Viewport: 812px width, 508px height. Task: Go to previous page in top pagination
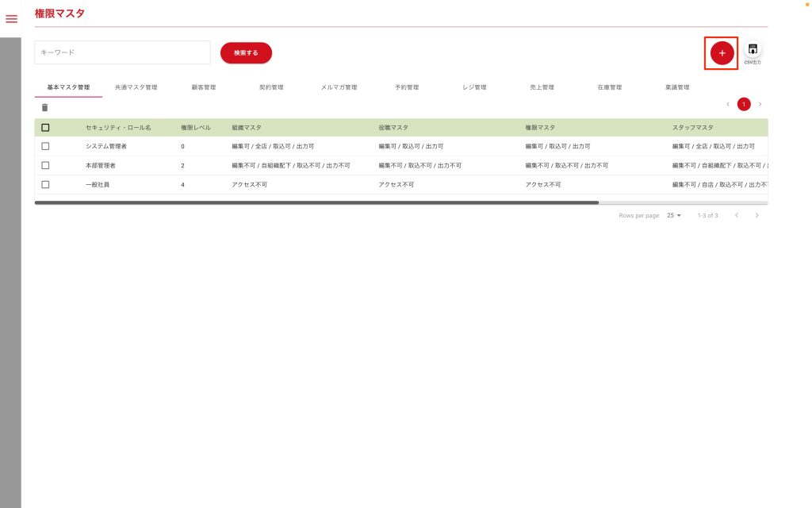[x=728, y=104]
